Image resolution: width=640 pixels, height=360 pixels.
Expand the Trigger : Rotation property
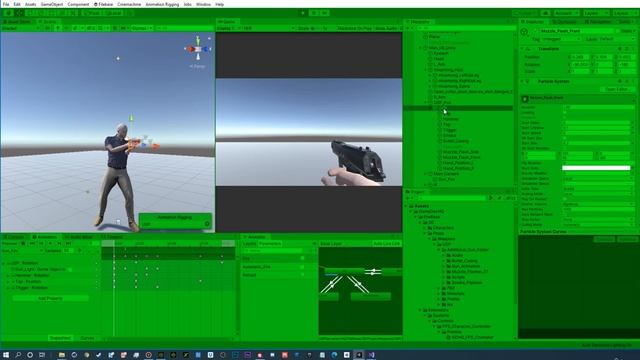[x=8, y=288]
